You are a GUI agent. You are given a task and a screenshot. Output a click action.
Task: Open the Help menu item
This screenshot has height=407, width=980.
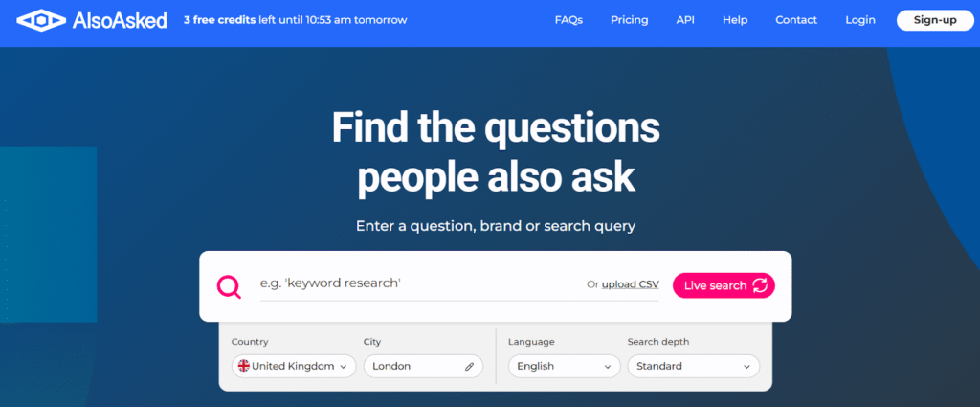735,20
